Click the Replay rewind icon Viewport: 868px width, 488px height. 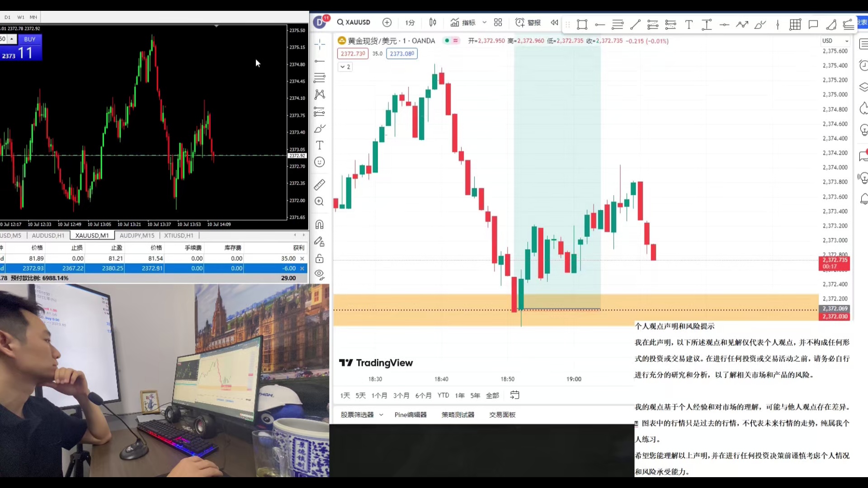tap(554, 23)
